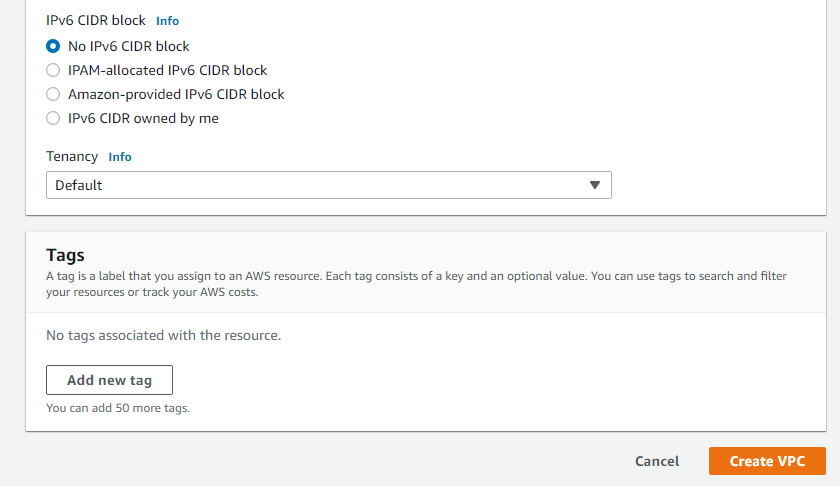Click the 'No IPv6 CIDR block' label text

(x=129, y=46)
